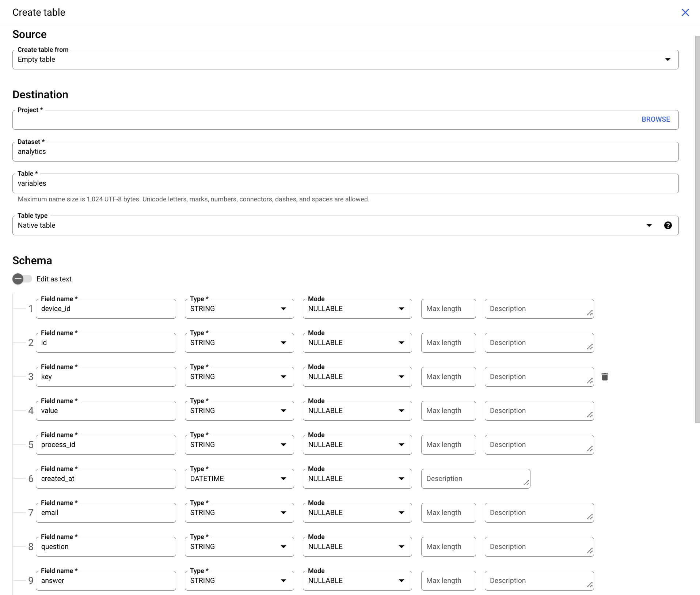The width and height of the screenshot is (700, 595).
Task: Edit the Table name field variables
Action: tap(292, 183)
